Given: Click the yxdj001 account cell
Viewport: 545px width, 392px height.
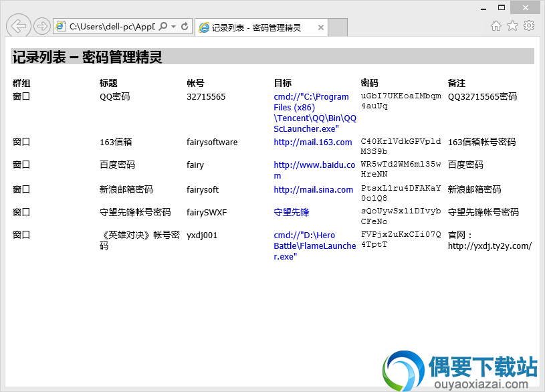Looking at the screenshot, I should pyautogui.click(x=202, y=235).
